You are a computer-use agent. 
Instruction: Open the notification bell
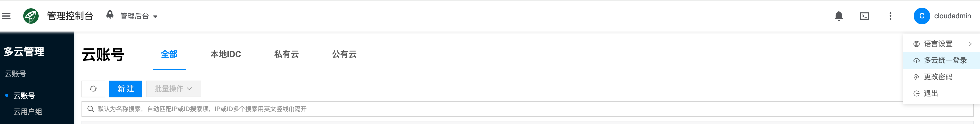[838, 16]
